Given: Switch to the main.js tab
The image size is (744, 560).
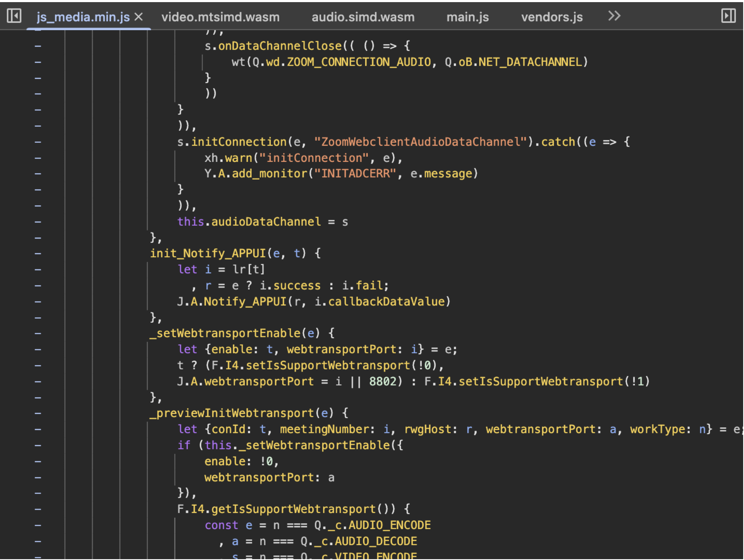Looking at the screenshot, I should tap(468, 17).
